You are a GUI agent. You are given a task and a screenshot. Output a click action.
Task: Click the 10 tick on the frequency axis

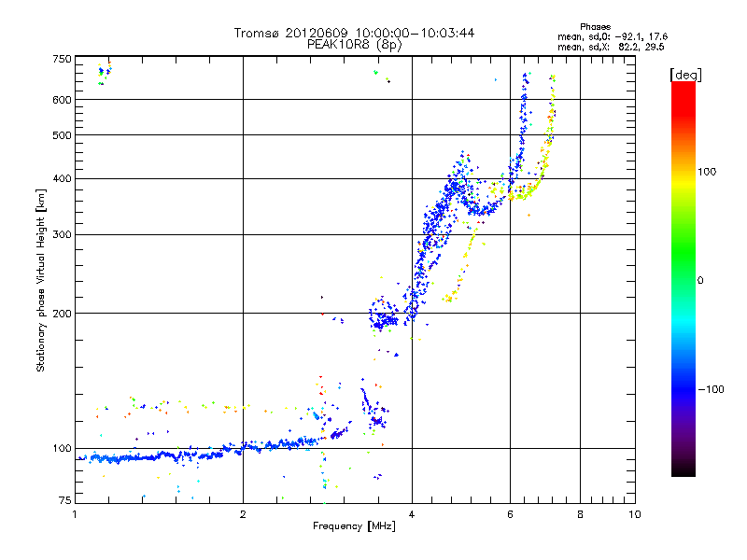634,514
